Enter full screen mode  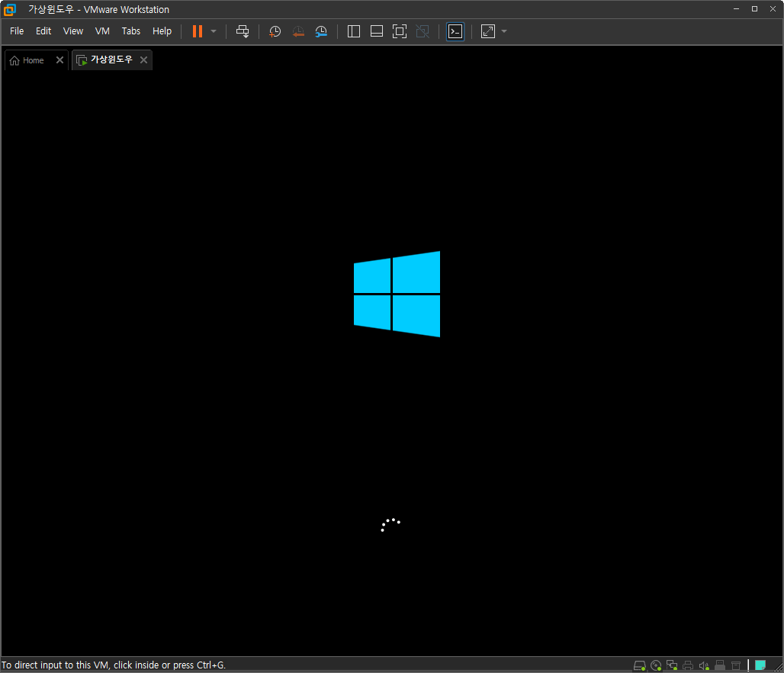pyautogui.click(x=400, y=31)
